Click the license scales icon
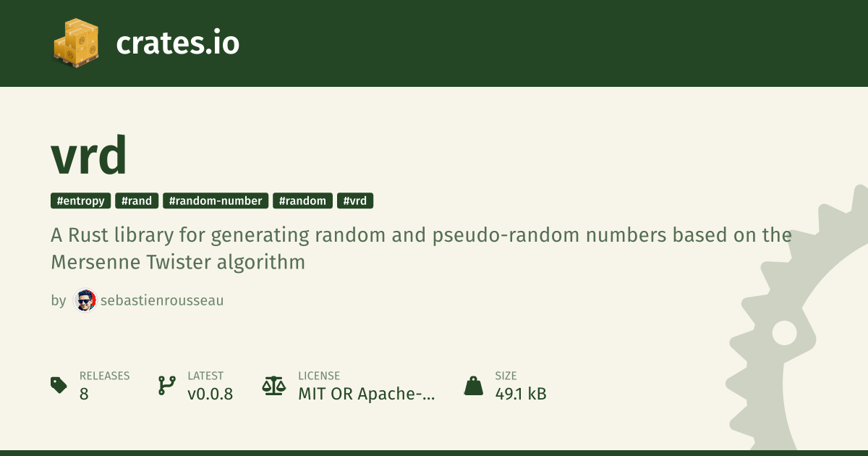 pos(273,385)
